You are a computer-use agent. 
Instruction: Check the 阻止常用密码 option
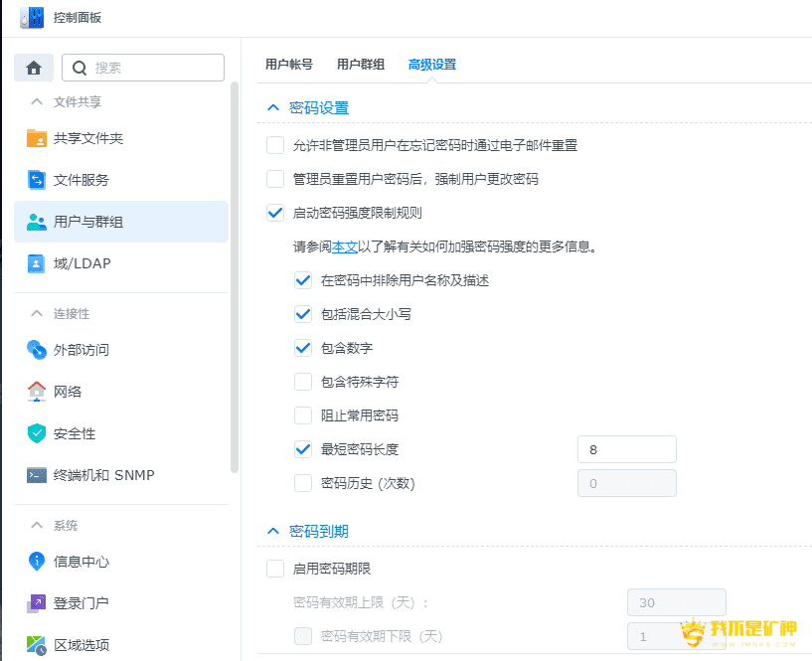coord(303,415)
